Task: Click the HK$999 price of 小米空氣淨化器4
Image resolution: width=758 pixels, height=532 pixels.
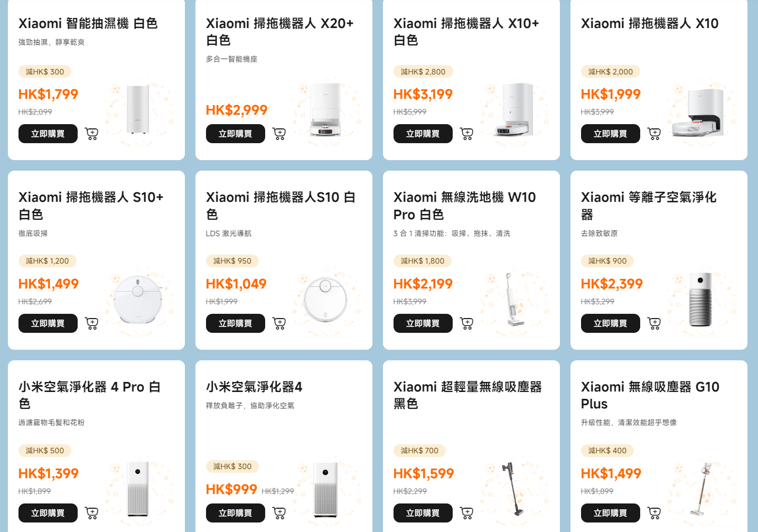Action: (231, 489)
